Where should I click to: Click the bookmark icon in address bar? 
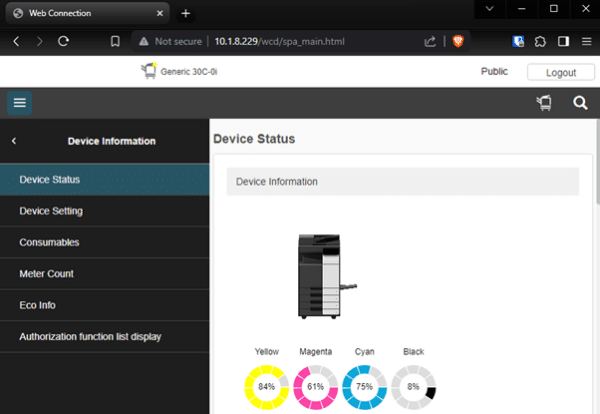point(116,42)
